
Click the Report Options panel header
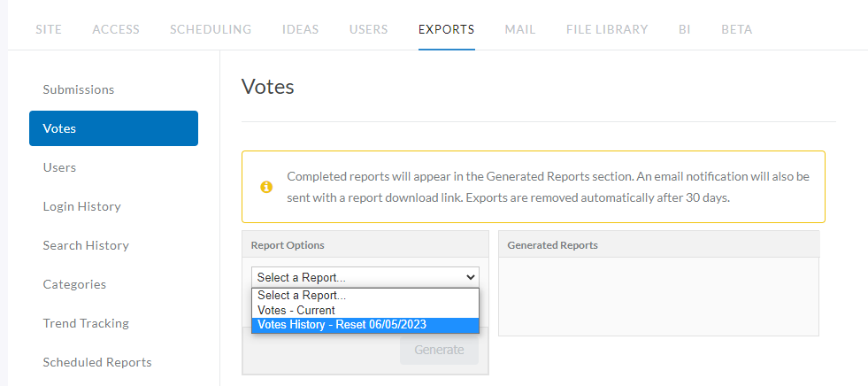(x=365, y=244)
